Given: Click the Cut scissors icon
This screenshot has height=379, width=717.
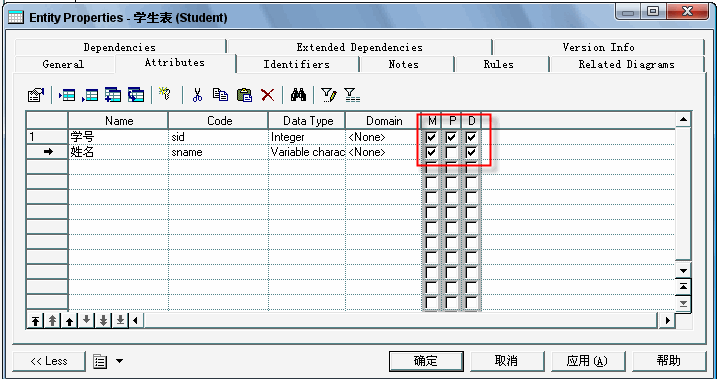Looking at the screenshot, I should (x=197, y=95).
